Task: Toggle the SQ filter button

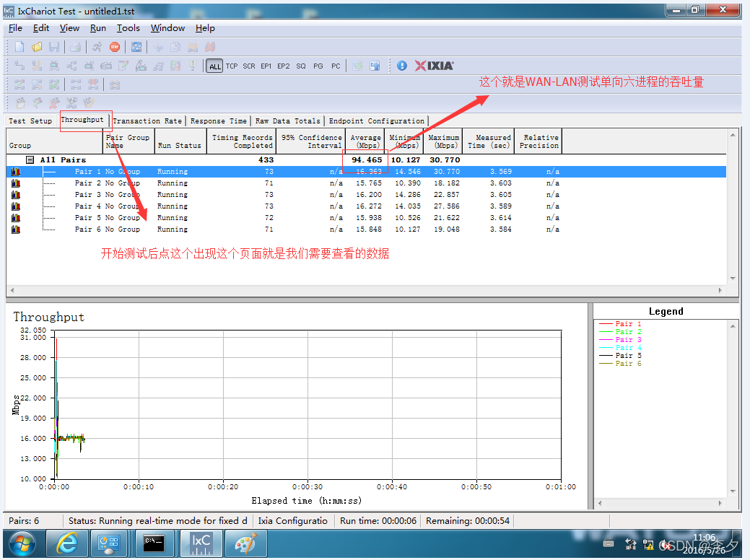Action: (x=301, y=66)
